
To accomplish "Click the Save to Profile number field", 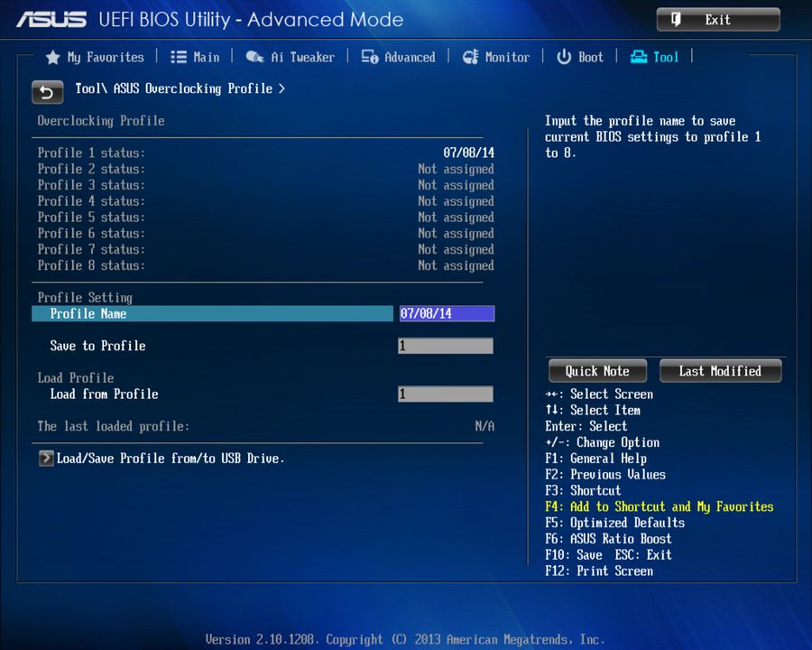I will click(x=446, y=346).
